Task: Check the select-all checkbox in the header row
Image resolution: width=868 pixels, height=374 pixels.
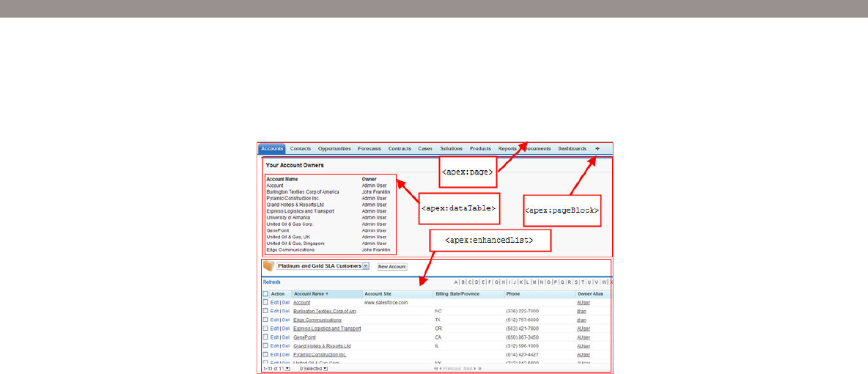Action: point(265,293)
